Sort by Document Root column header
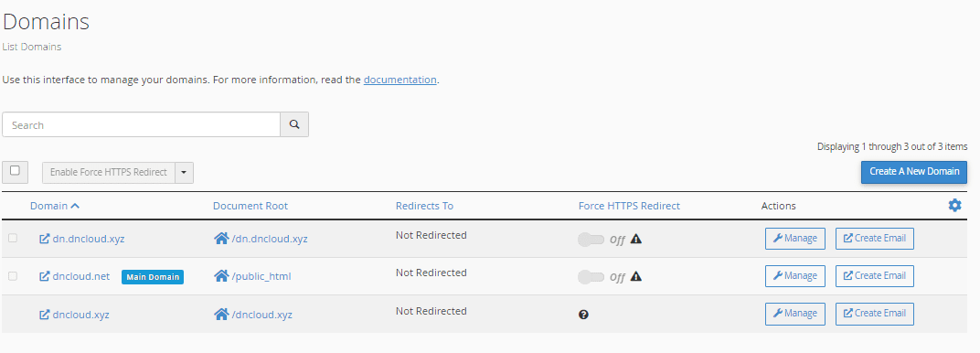Viewport: 980px width, 353px height. pyautogui.click(x=250, y=206)
